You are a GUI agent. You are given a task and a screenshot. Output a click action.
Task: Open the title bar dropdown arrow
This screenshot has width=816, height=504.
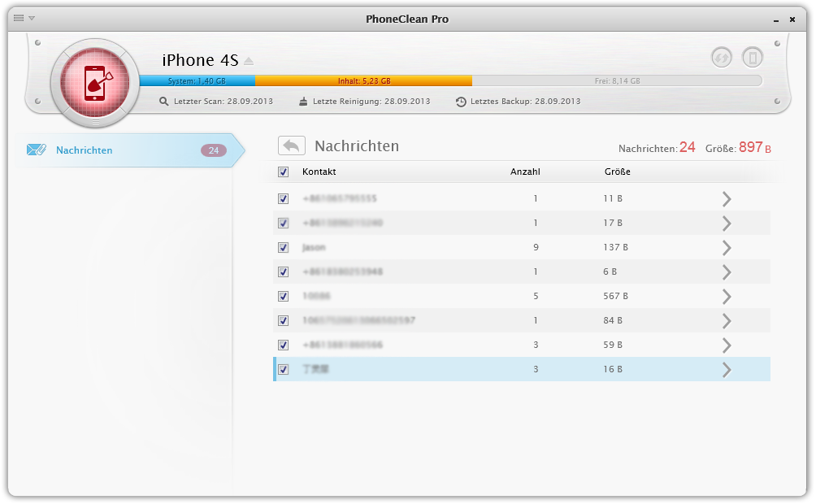point(32,18)
